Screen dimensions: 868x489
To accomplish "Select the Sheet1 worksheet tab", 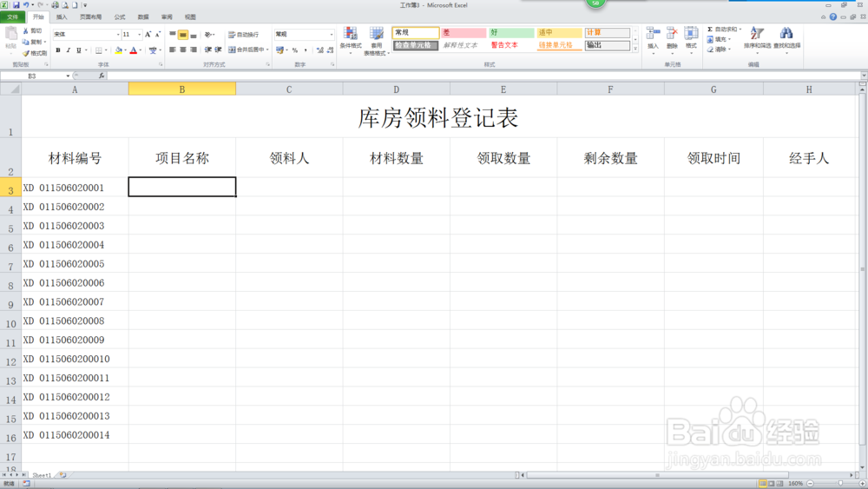I will [42, 475].
